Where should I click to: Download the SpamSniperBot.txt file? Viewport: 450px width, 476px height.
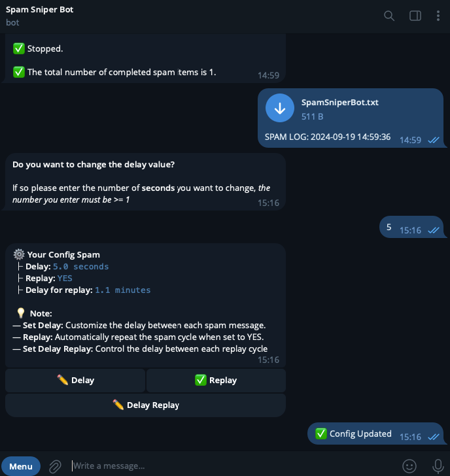pos(280,109)
